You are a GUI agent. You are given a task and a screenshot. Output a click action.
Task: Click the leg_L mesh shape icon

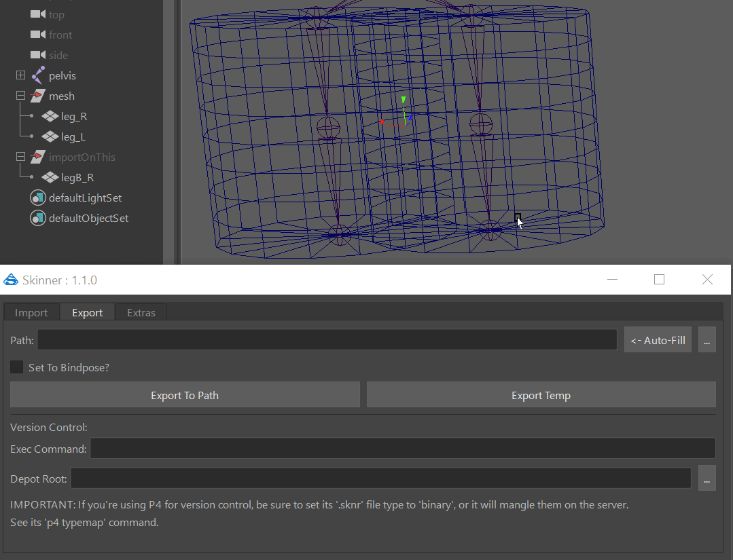50,136
